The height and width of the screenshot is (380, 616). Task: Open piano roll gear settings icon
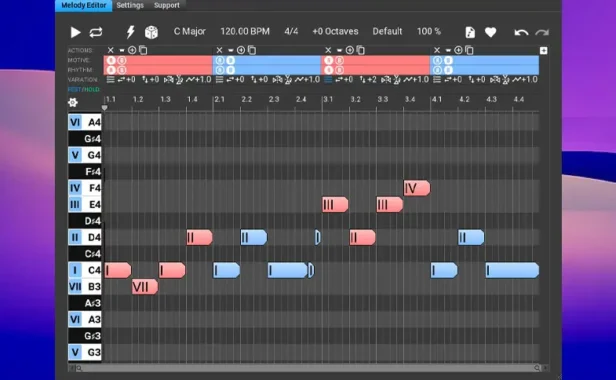[73, 103]
